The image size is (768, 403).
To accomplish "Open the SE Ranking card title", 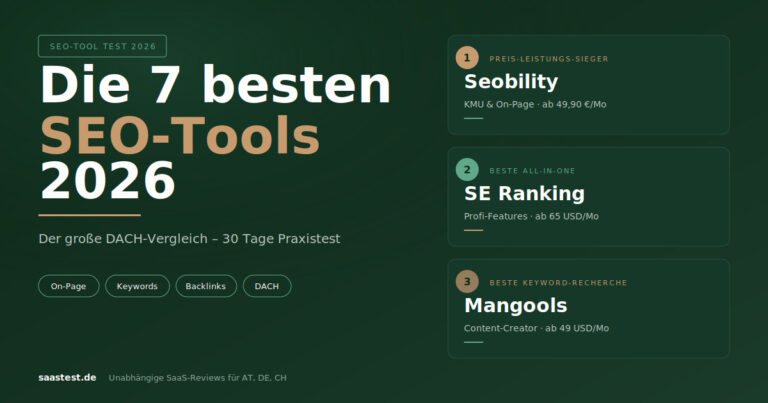I will pyautogui.click(x=524, y=193).
